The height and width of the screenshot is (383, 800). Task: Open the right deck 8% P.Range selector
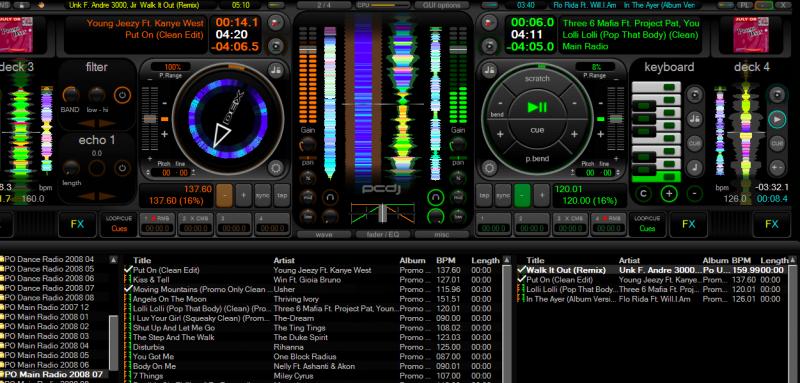click(x=595, y=67)
